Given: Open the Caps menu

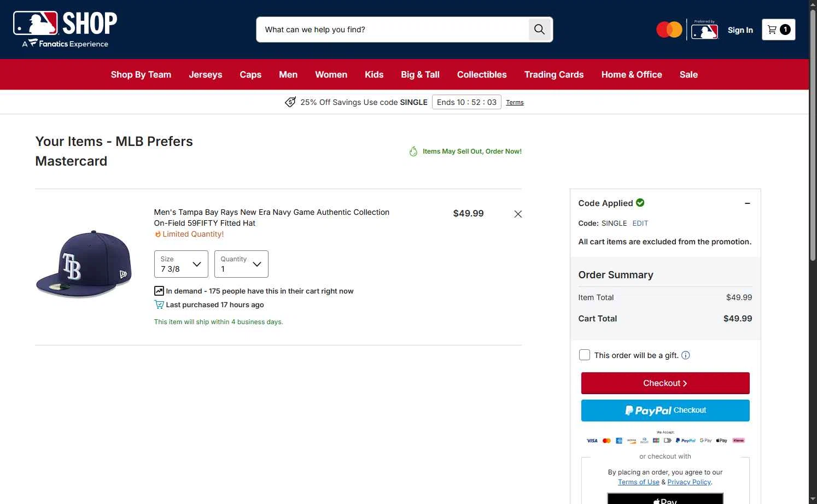Looking at the screenshot, I should pos(250,74).
